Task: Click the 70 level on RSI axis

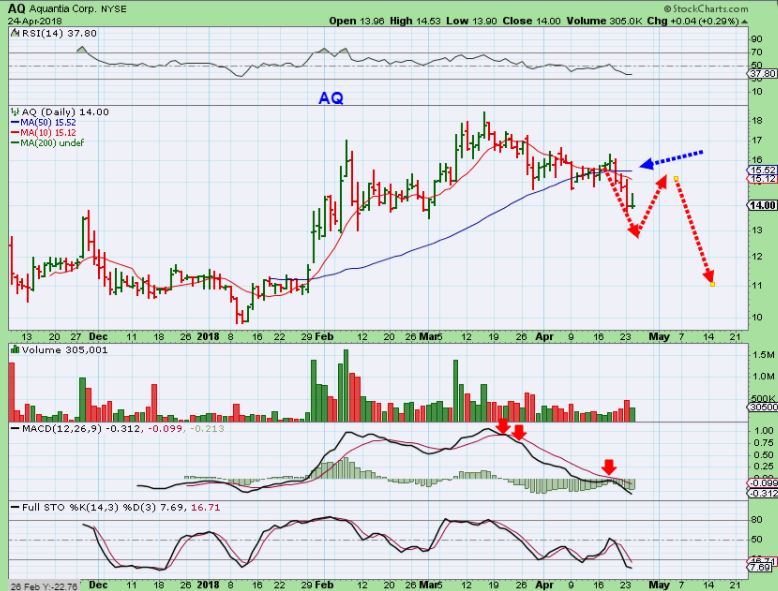Action: pos(757,52)
